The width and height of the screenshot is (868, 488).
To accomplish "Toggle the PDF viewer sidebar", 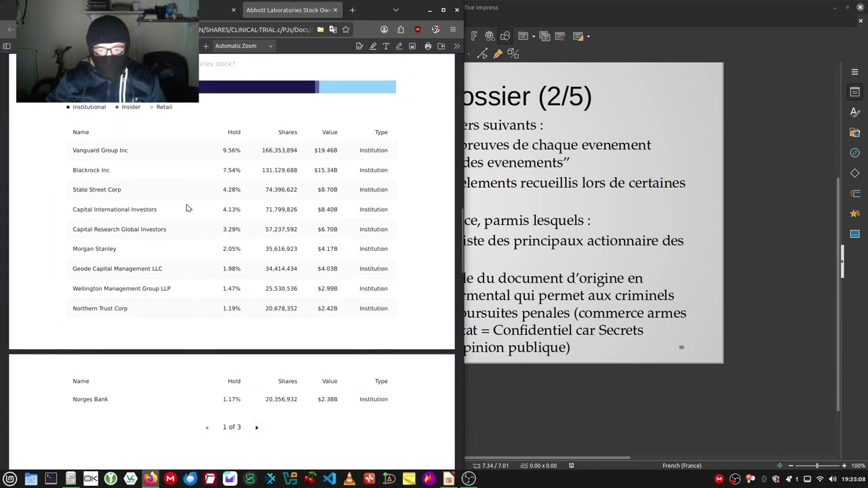I will pos(7,46).
